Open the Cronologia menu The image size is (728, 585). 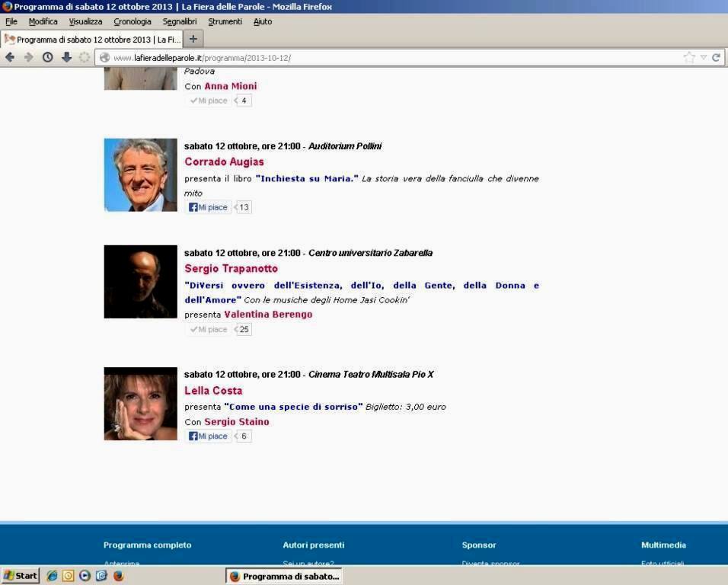[133, 21]
